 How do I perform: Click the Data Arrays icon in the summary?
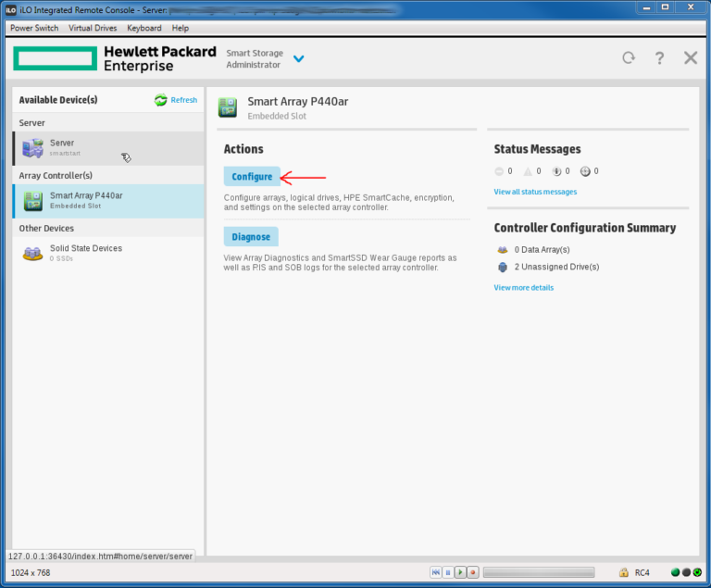click(503, 249)
